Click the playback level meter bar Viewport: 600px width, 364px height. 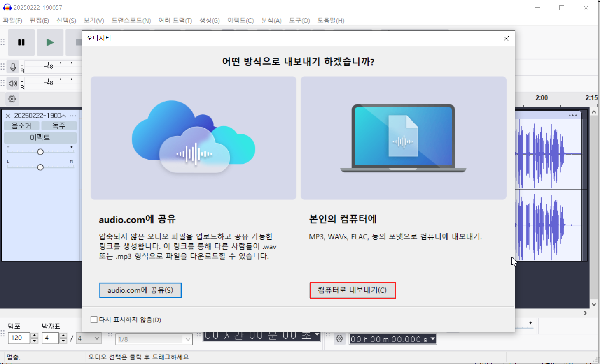point(54,83)
